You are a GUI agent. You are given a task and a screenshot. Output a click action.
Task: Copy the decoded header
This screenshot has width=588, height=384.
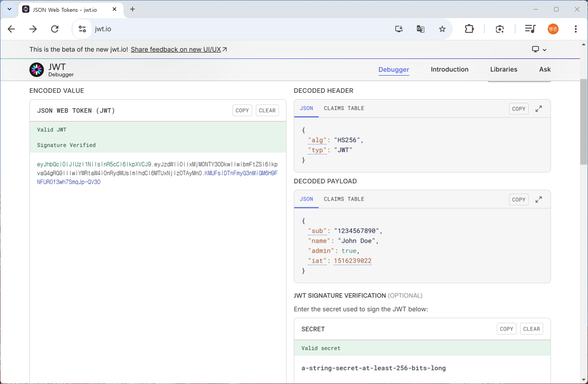coord(519,109)
